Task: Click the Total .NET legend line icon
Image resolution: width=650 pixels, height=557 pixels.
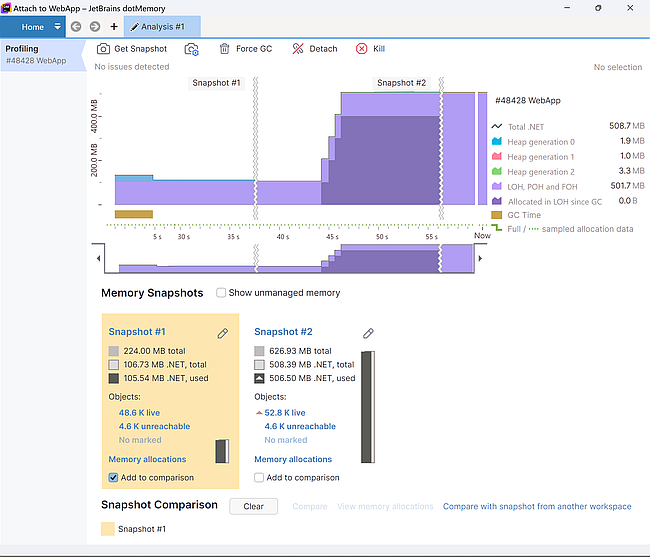Action: click(x=497, y=126)
